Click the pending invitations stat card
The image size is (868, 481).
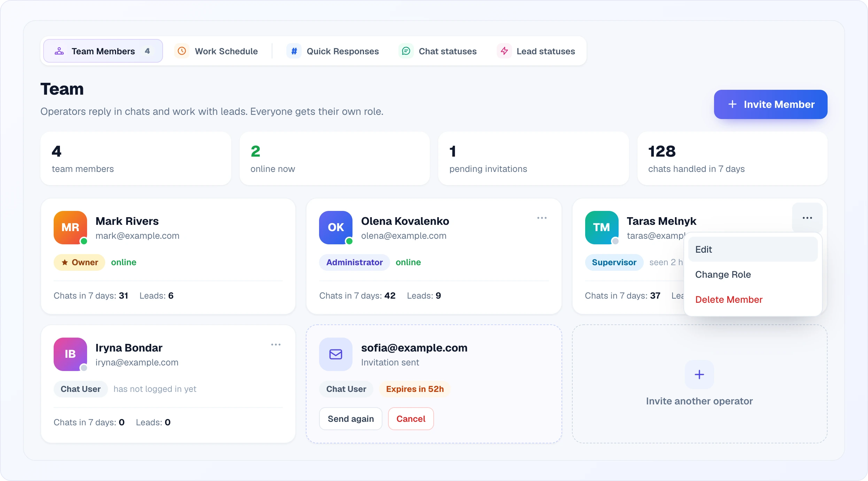click(533, 158)
